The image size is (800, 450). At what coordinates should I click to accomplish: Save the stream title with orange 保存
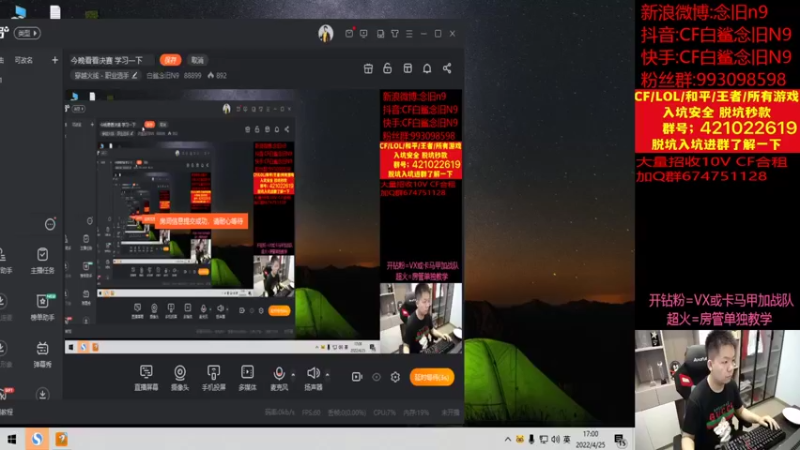(170, 60)
